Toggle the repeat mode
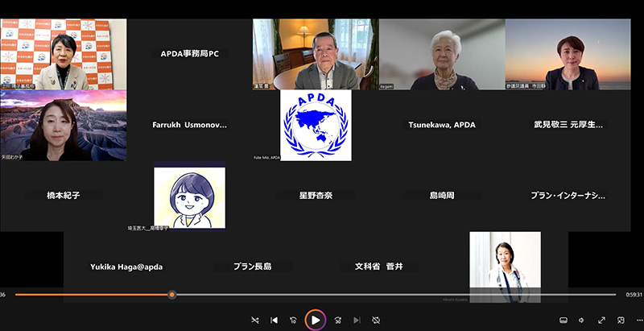 376,321
